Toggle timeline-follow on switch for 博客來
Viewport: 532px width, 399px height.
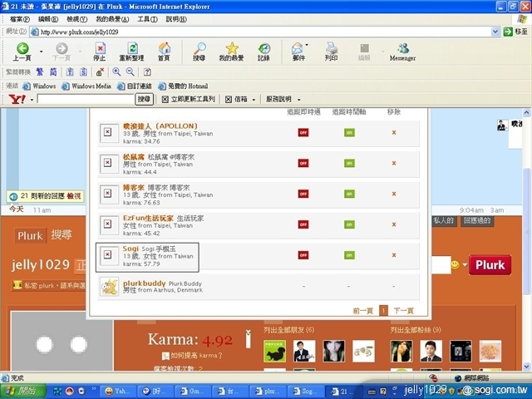[x=349, y=194]
